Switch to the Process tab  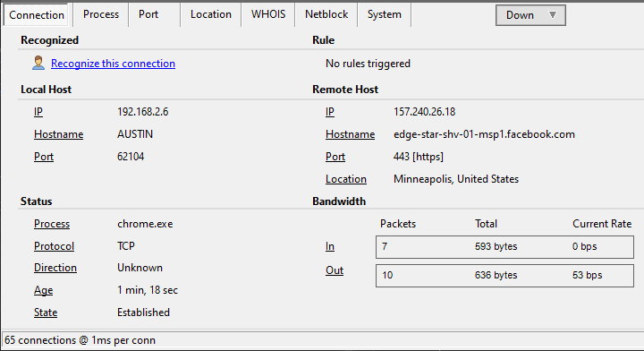(x=101, y=14)
